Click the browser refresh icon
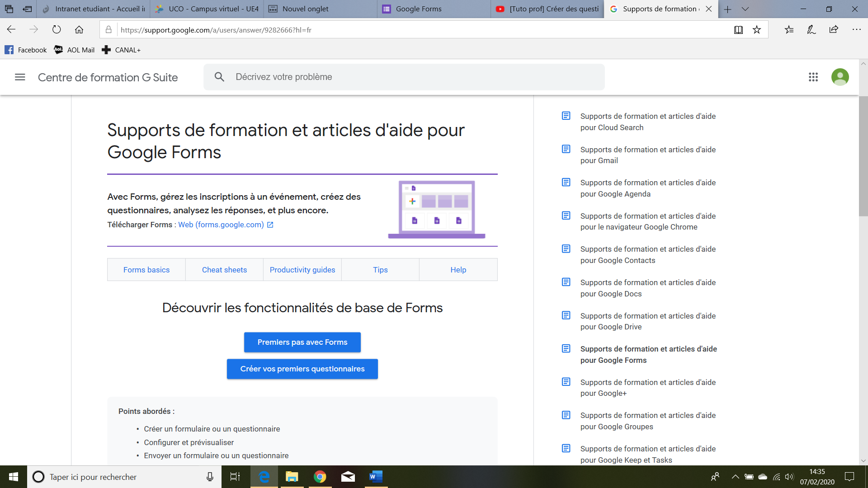 (57, 30)
